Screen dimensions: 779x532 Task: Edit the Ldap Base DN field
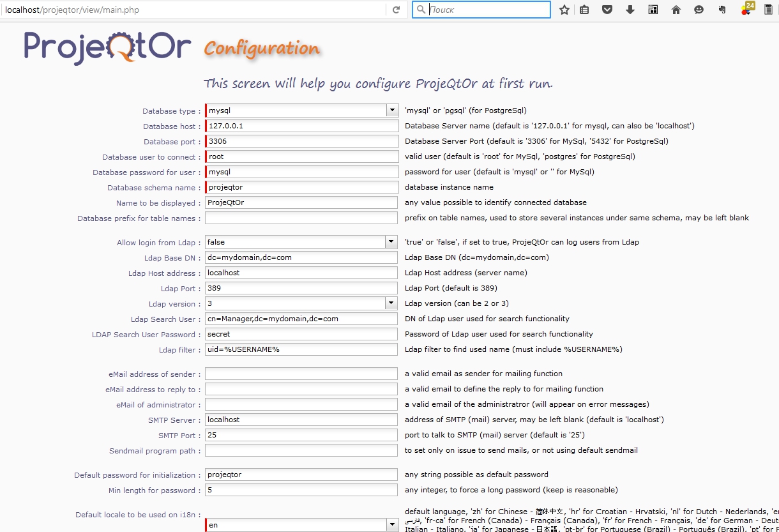coord(301,257)
